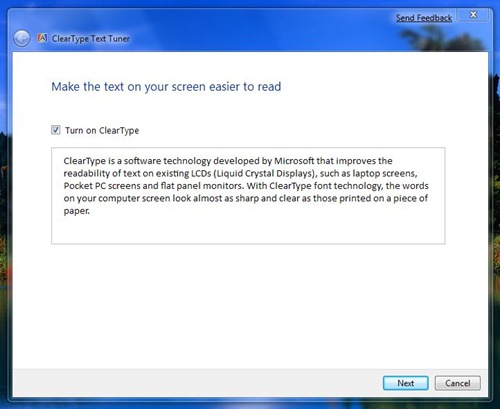Viewport: 500px width, 409px height.
Task: Uncheck the Turn on ClearType checkbox
Action: tap(56, 130)
